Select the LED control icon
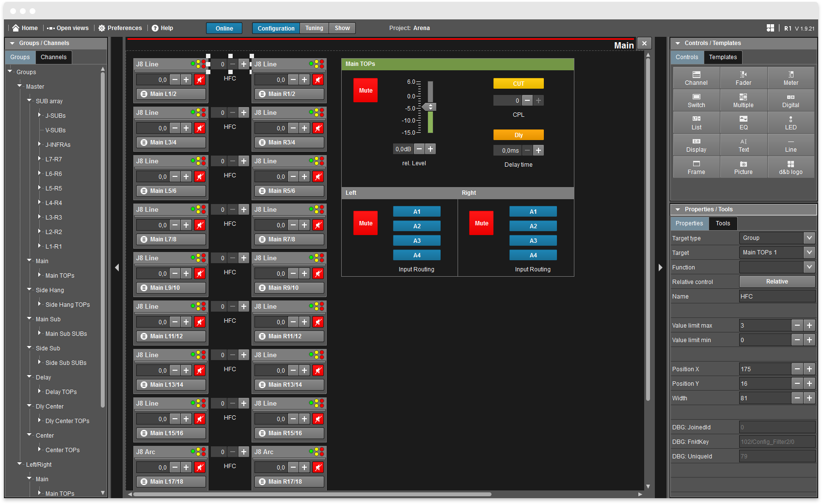824x504 pixels. [791, 122]
